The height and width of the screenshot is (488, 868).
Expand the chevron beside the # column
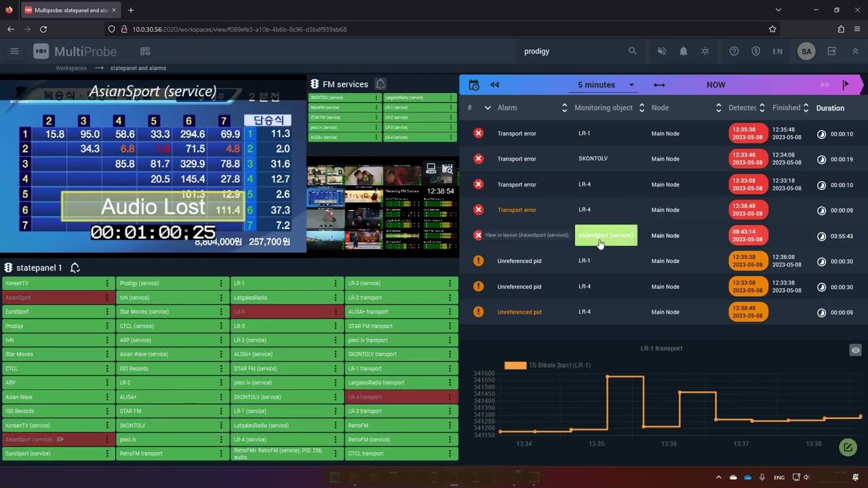click(x=487, y=108)
